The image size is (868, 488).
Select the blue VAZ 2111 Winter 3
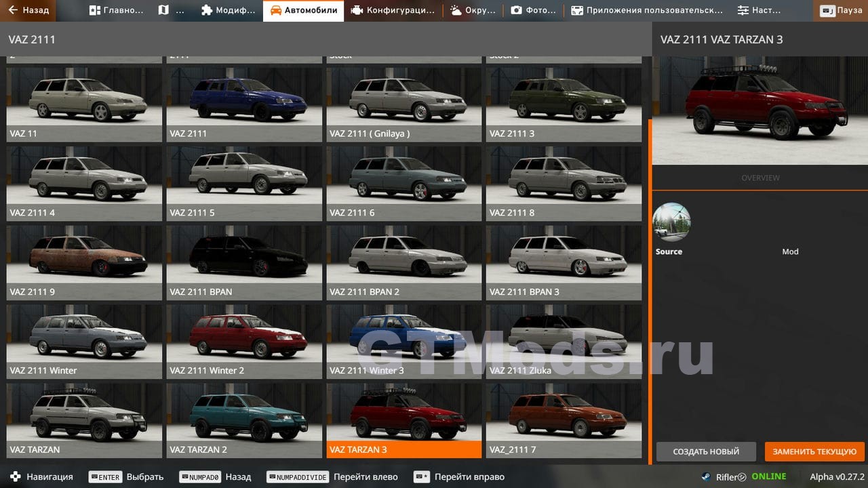pos(404,342)
